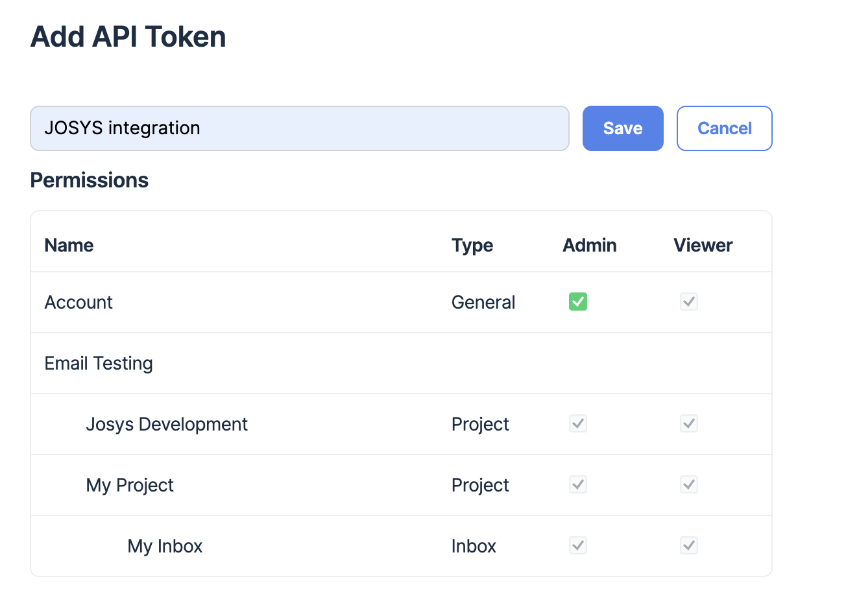Viewport: 846px width, 616px height.
Task: Cancel adding the API token
Action: [724, 128]
